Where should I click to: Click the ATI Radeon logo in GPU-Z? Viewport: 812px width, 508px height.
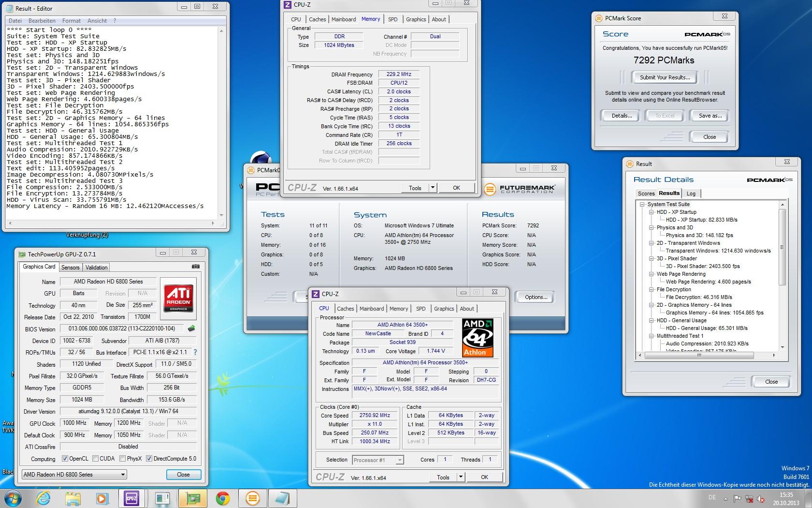178,298
